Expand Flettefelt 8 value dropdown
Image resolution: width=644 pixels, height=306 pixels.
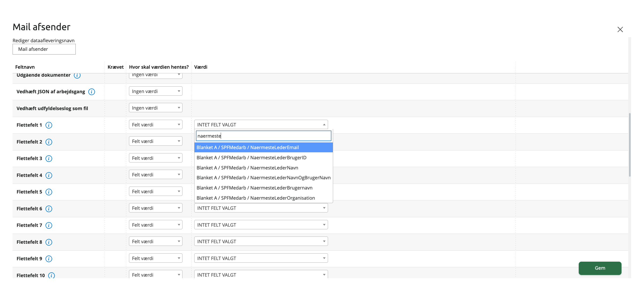coord(261,241)
